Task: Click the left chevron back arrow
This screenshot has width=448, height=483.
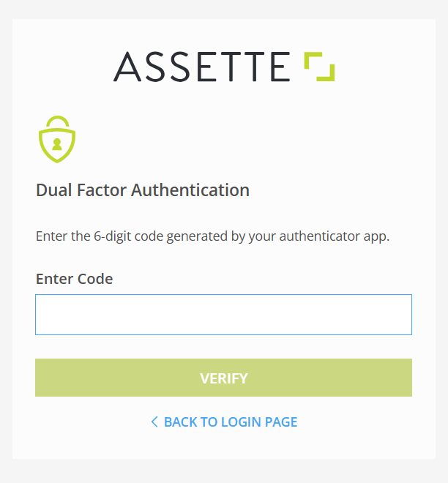Action: pyautogui.click(x=154, y=422)
